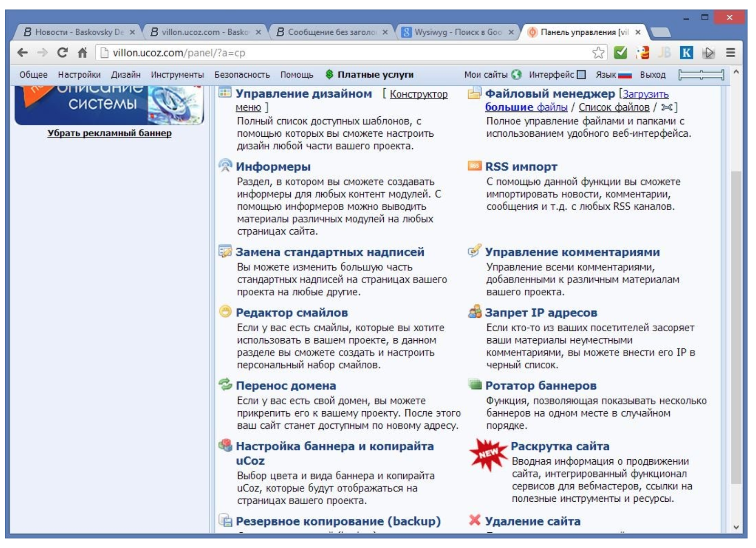
Task: Click the Редактор смайлов smiley icon
Action: tap(225, 311)
